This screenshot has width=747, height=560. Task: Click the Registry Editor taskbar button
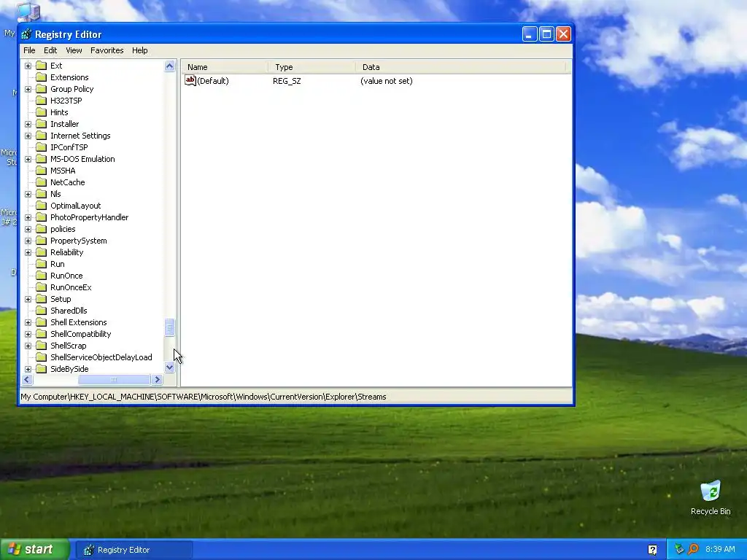tap(134, 550)
